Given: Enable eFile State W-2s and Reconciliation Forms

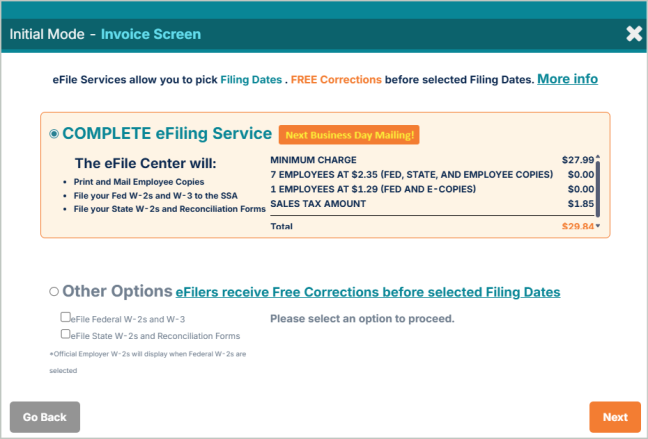Looking at the screenshot, I should 65,335.
